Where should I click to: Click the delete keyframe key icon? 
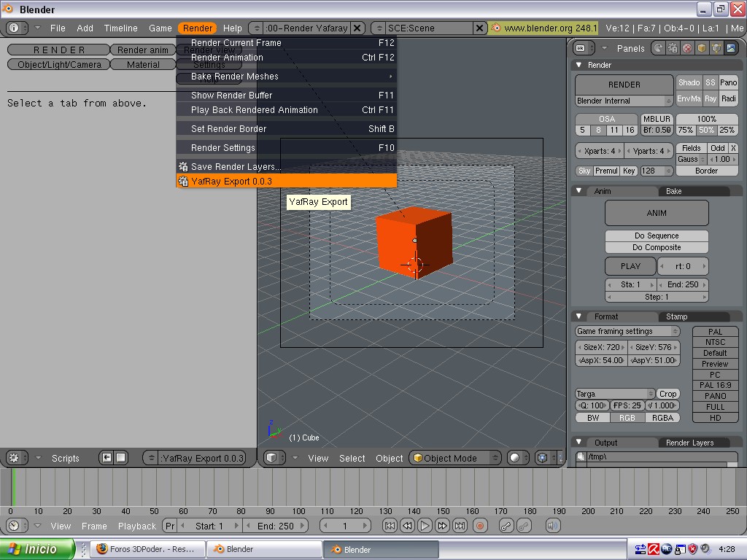524,526
